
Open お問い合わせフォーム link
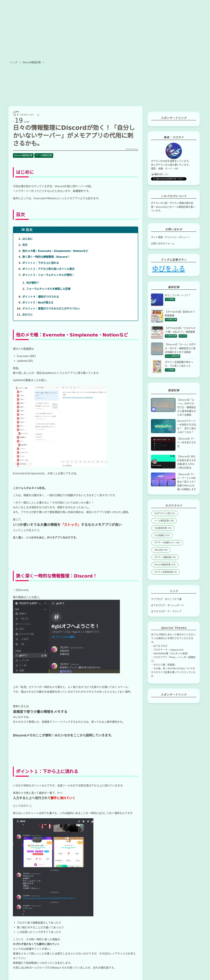click(163, 244)
